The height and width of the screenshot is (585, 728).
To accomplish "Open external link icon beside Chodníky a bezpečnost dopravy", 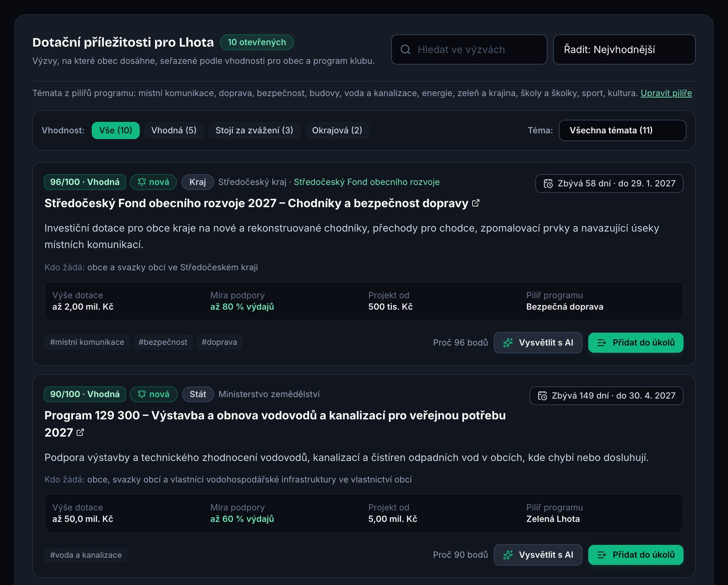I will [475, 203].
